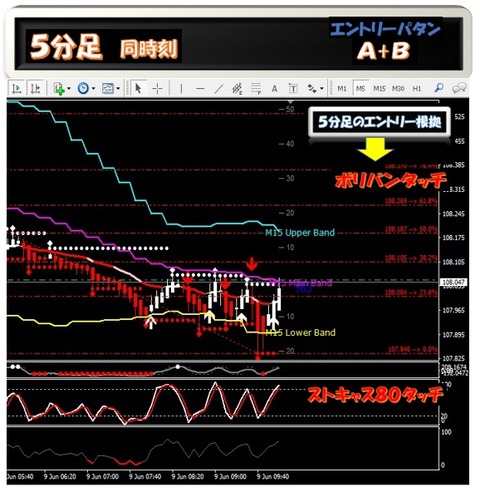Toggle the Auto Scroll chart button

click(16, 89)
